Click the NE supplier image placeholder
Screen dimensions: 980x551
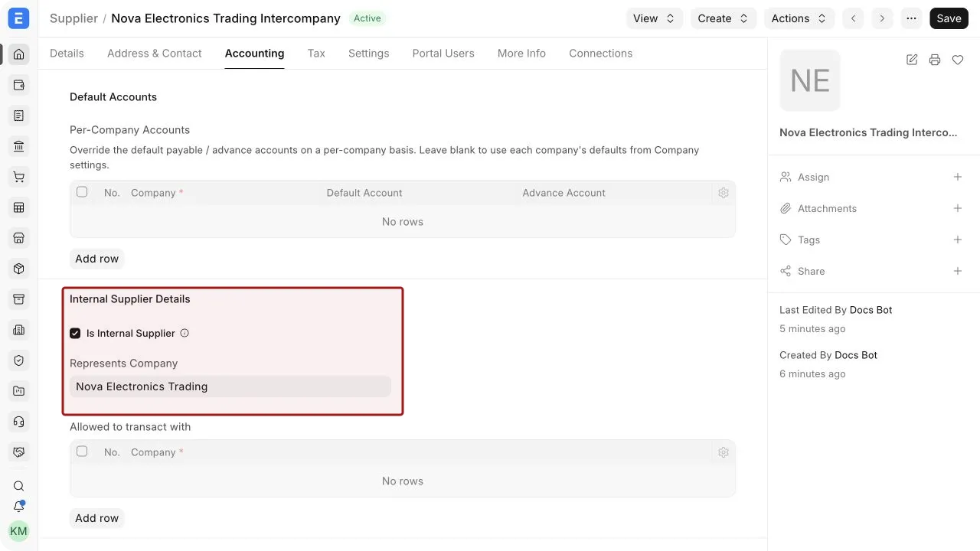point(810,80)
